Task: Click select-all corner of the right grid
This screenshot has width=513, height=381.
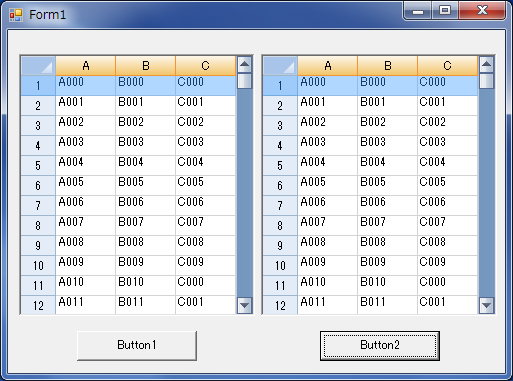Action: tap(280, 66)
